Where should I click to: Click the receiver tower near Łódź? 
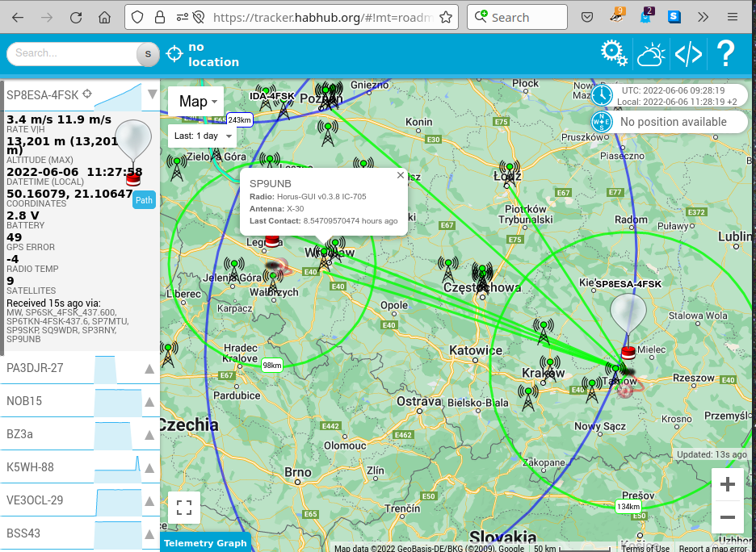pyautogui.click(x=509, y=174)
